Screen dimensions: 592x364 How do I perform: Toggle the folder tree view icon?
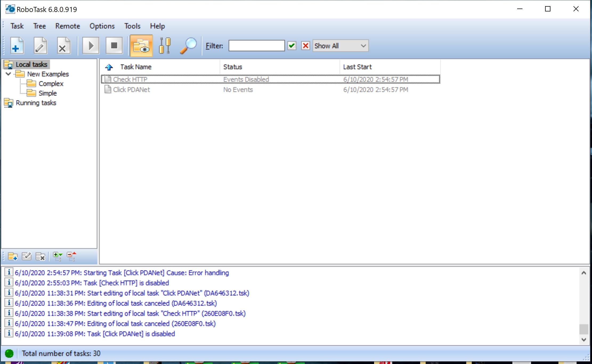pos(141,46)
